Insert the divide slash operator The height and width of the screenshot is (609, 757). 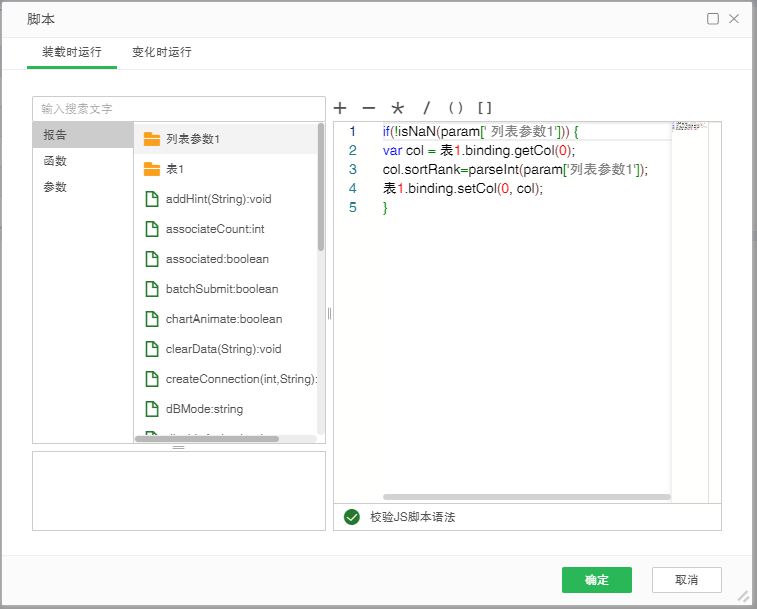(x=426, y=108)
